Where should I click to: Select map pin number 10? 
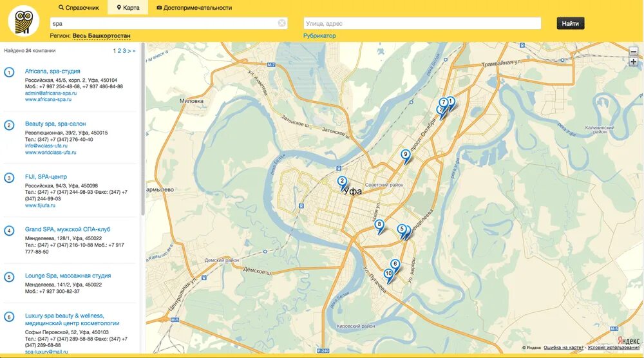pos(388,274)
